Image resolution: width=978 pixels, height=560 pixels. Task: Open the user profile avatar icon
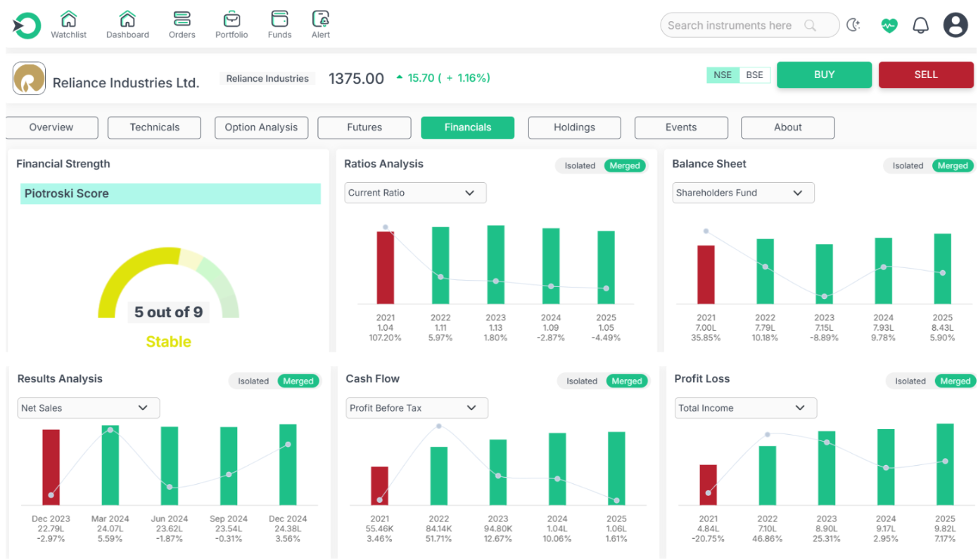tap(955, 25)
